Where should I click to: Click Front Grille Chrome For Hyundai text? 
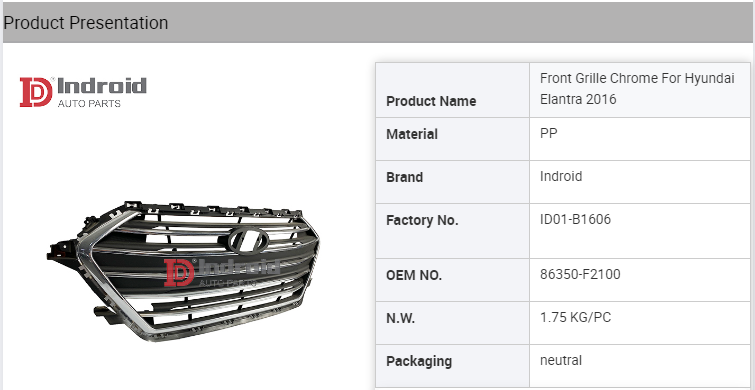637,78
